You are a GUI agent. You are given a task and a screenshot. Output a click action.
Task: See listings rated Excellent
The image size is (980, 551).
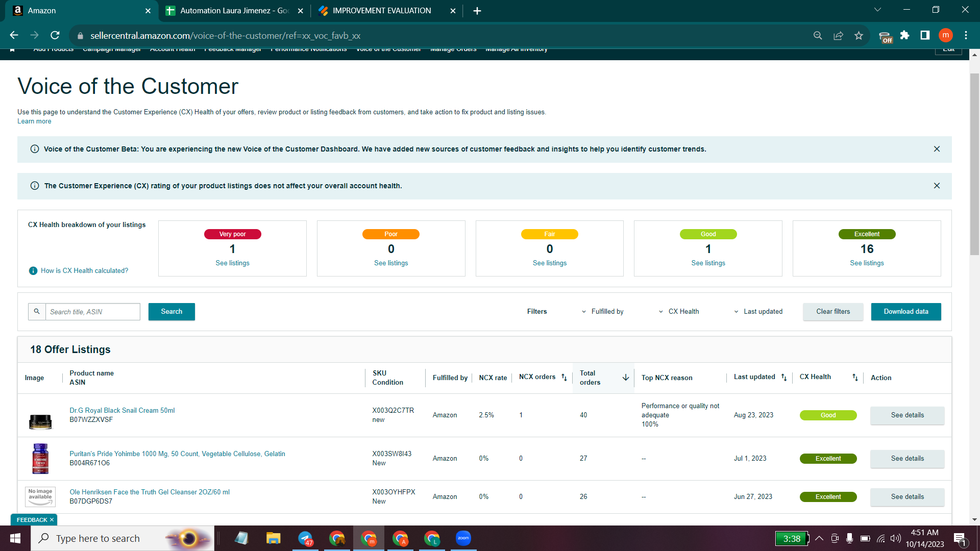[x=867, y=263]
